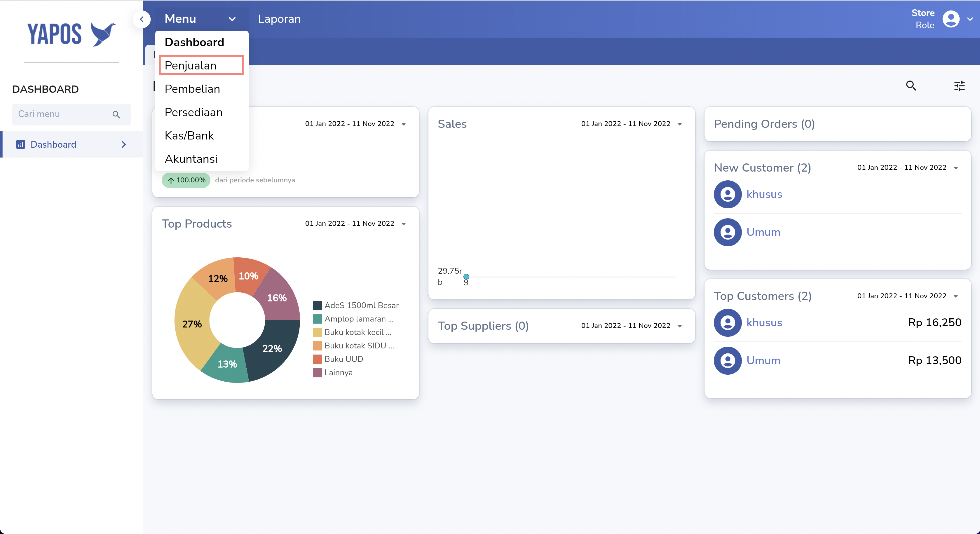
Task: Expand the Dashboard sidebar item arrow
Action: point(124,144)
